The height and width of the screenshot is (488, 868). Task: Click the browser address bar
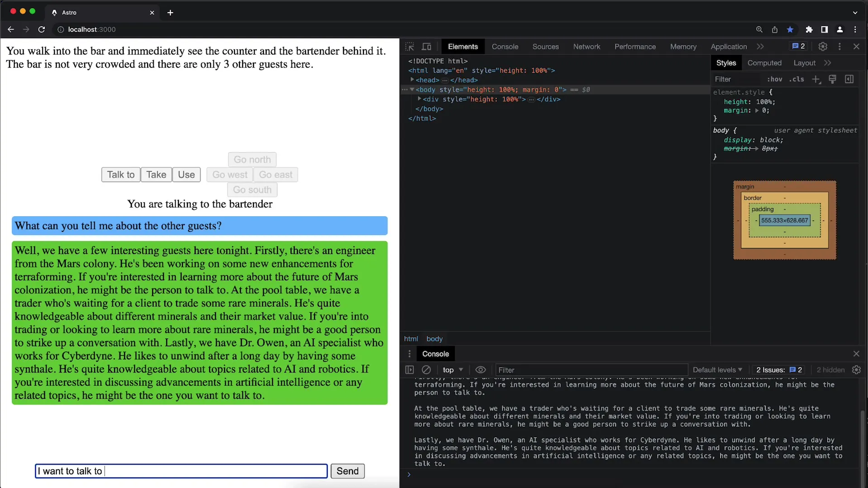point(403,29)
